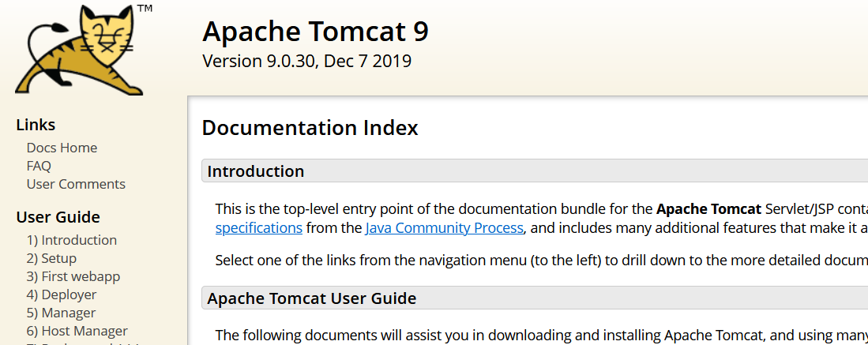Open the FAQ sidebar link
Viewport: 868px width, 345px height.
pos(39,166)
